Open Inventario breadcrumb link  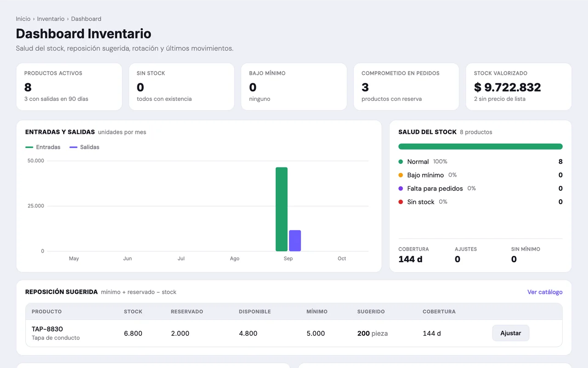click(51, 19)
